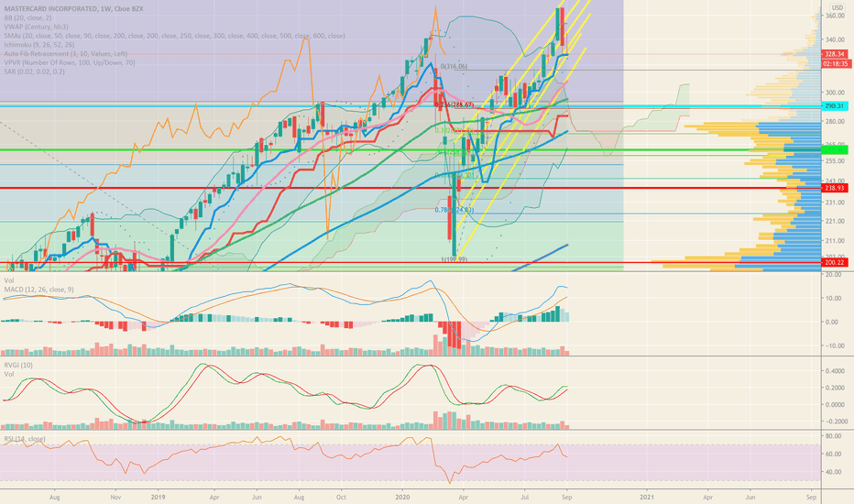The image size is (854, 504).
Task: Click the Vol label in the MACD pane
Action: (9, 280)
